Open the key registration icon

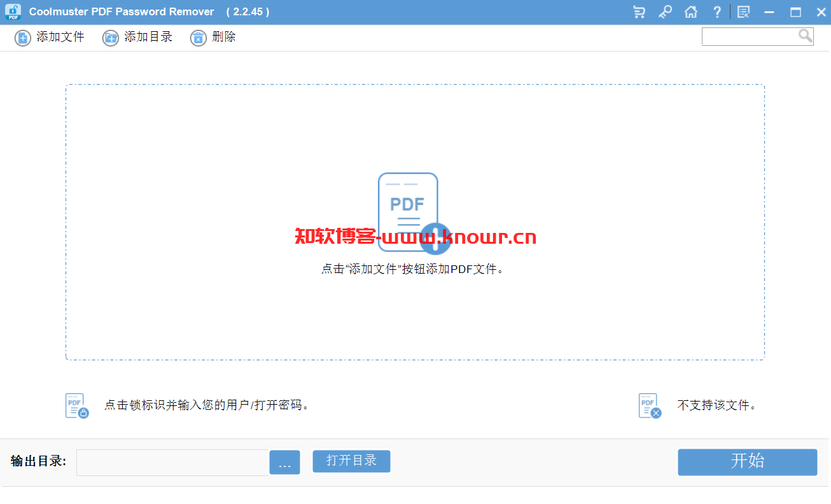665,12
